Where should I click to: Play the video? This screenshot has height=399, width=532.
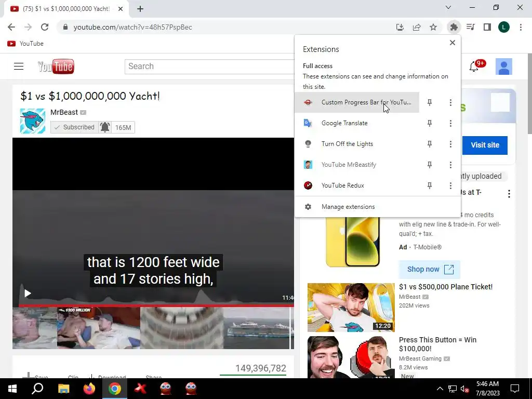click(28, 294)
